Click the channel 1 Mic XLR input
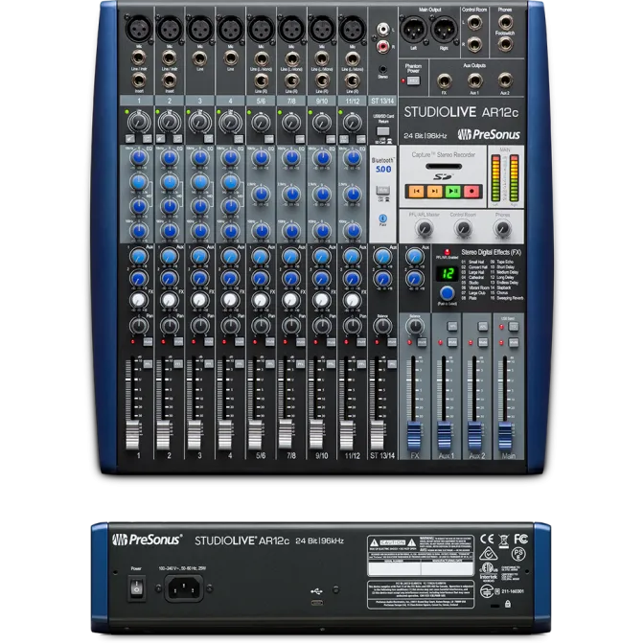Screen dimensions: 644x644 pos(139,29)
